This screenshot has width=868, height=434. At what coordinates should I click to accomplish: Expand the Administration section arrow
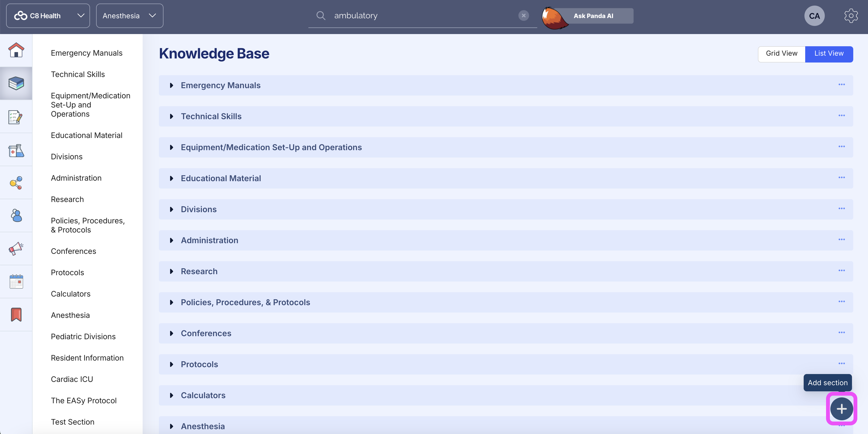click(172, 240)
